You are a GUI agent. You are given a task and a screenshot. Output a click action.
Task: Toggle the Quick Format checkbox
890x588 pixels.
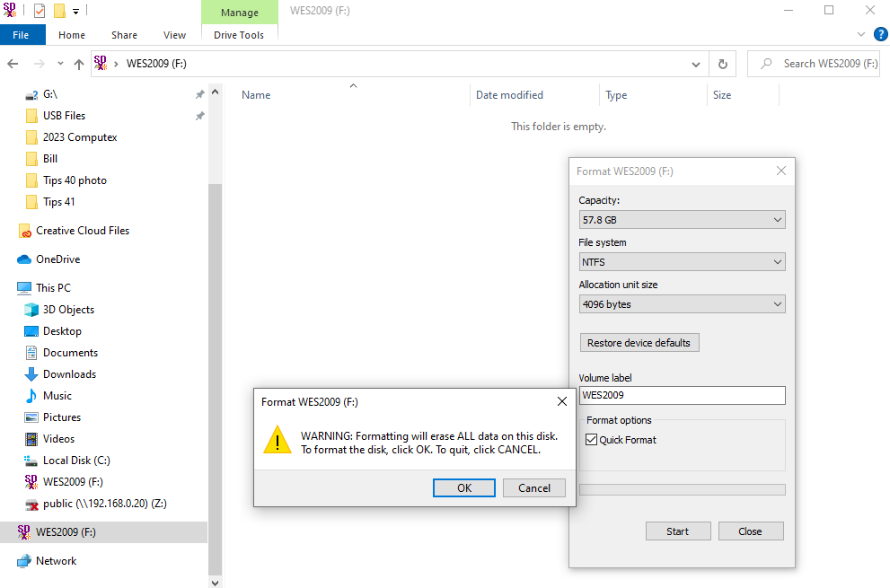[591, 440]
